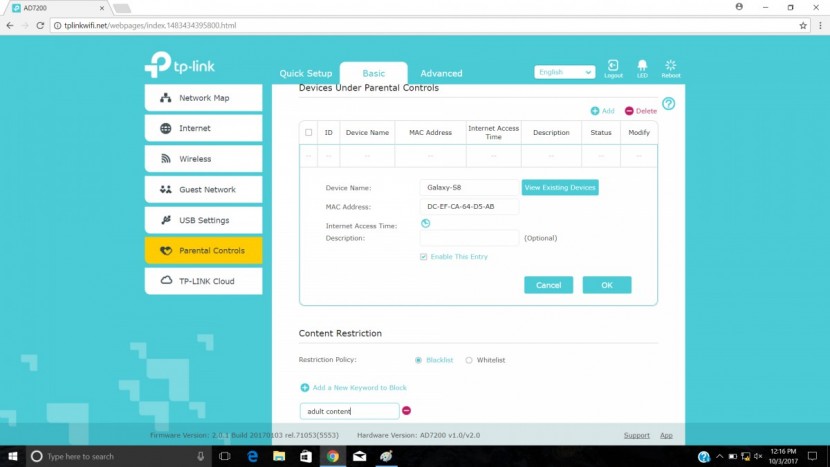
Task: Click the taskbar clock showing 12:16 PM
Action: pos(783,456)
